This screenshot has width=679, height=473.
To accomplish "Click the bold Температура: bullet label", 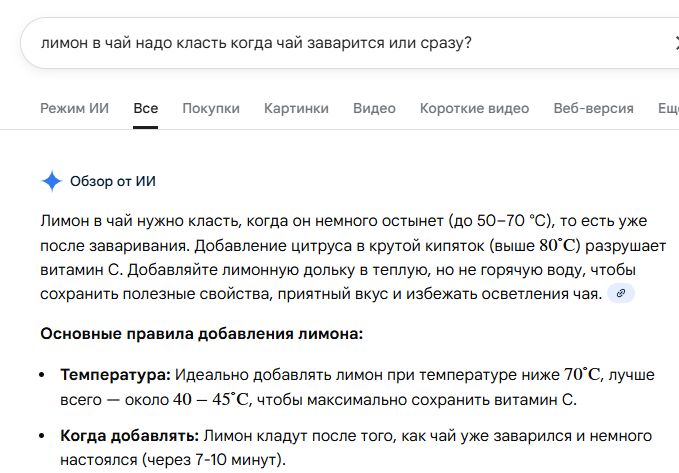I will [116, 375].
